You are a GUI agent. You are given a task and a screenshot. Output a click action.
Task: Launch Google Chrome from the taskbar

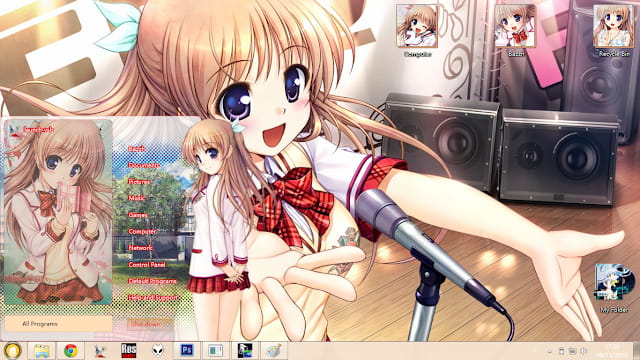(x=71, y=351)
